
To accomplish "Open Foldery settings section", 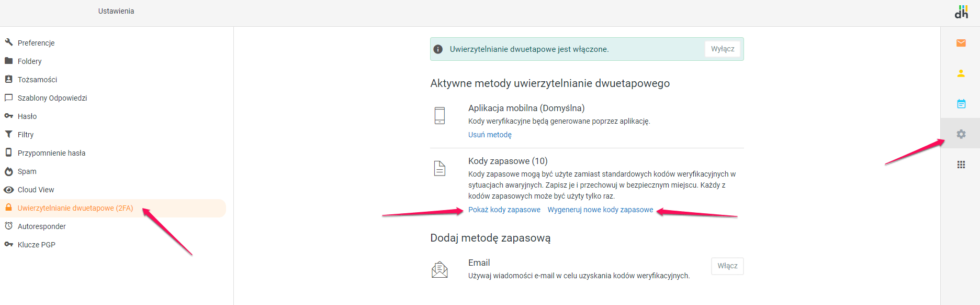I will [30, 61].
